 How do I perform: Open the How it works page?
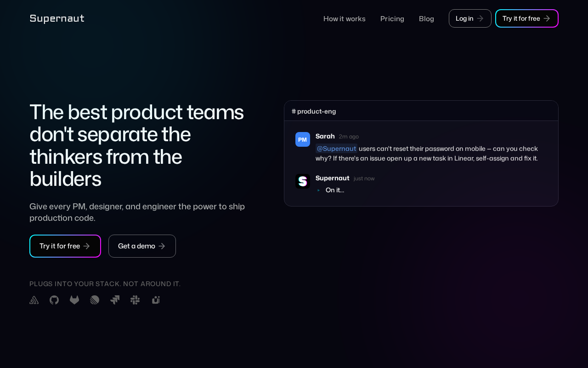[345, 18]
